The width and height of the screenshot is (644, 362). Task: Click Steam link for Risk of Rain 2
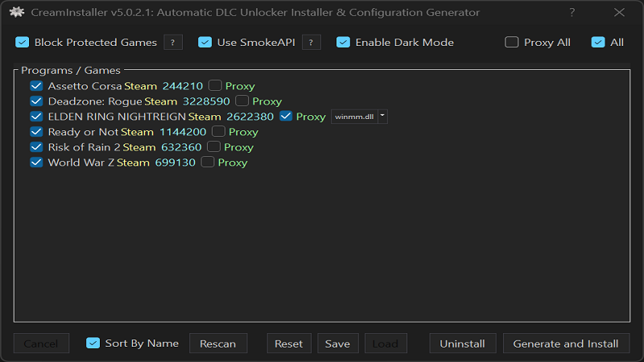click(139, 147)
